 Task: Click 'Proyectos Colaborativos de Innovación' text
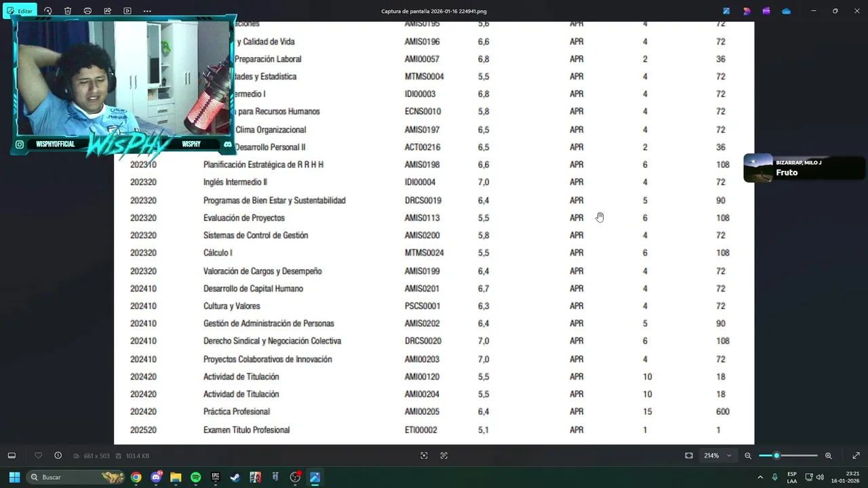[x=268, y=359]
